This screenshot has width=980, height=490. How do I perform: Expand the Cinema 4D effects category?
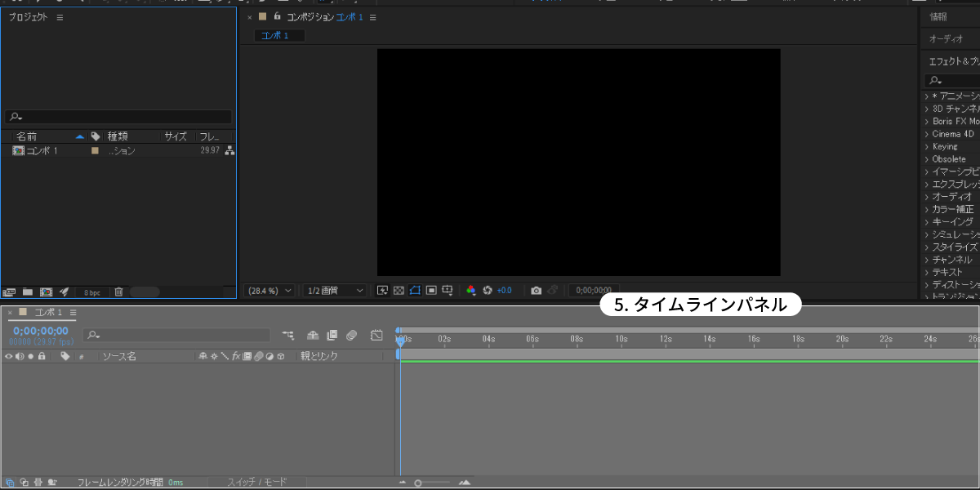(x=927, y=134)
